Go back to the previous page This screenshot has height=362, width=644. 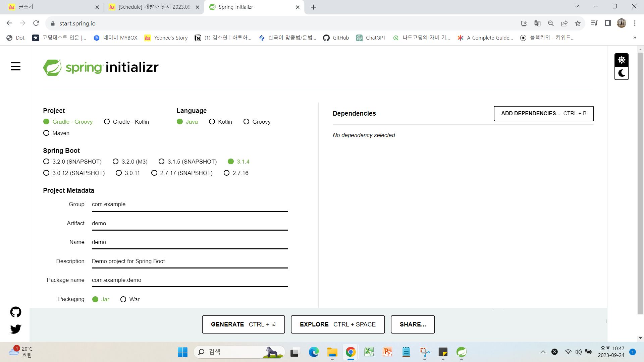tap(9, 23)
